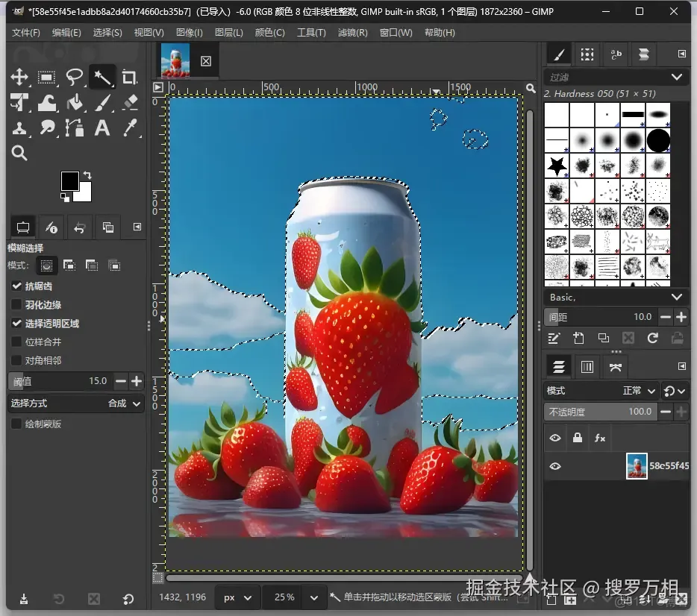Click the black foreground color swatch

pyautogui.click(x=69, y=180)
